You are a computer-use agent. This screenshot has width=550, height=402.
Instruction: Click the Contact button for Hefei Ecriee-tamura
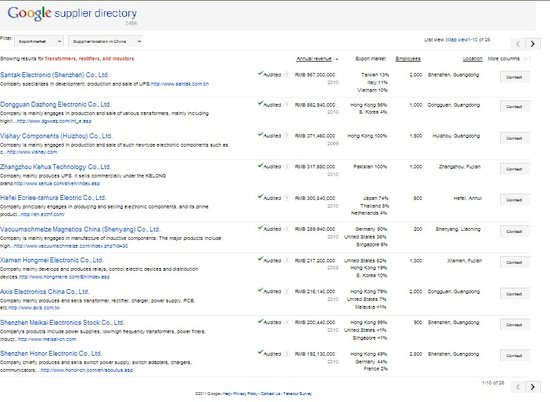pyautogui.click(x=514, y=200)
